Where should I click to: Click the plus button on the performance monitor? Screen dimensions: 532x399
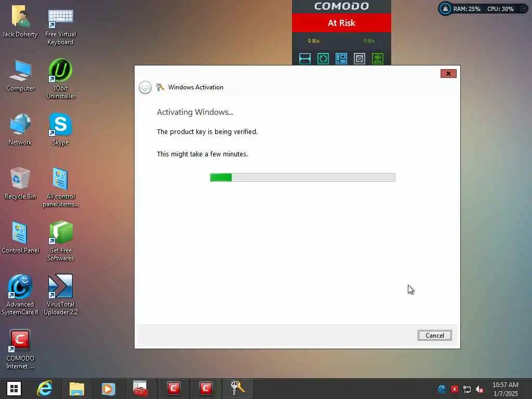tap(524, 9)
